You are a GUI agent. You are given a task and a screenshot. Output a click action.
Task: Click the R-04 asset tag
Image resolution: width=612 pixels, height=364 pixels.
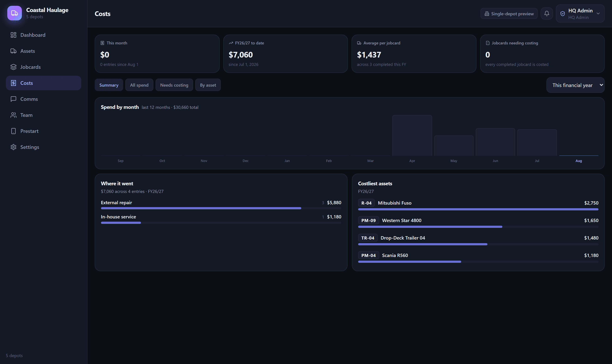pos(366,203)
